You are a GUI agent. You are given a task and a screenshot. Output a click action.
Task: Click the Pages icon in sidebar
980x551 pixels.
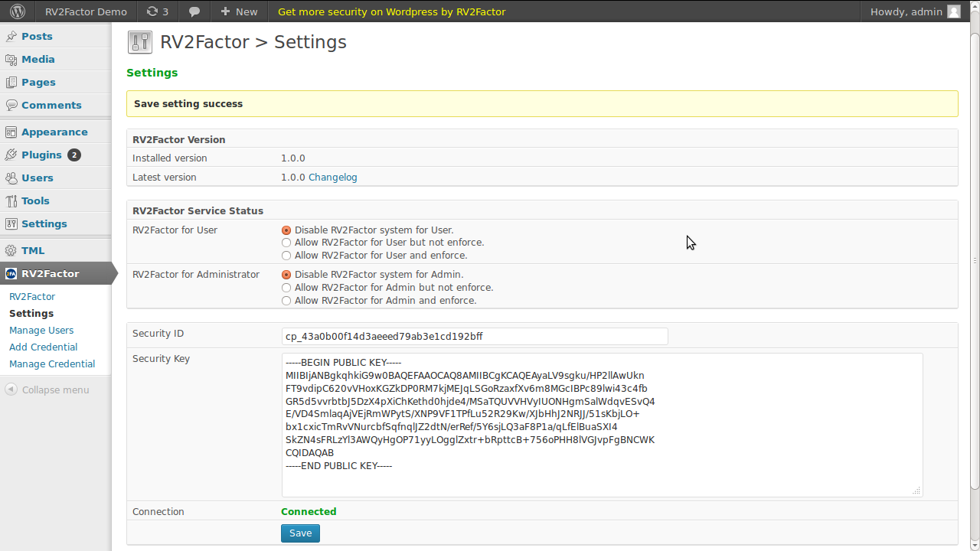pyautogui.click(x=11, y=82)
